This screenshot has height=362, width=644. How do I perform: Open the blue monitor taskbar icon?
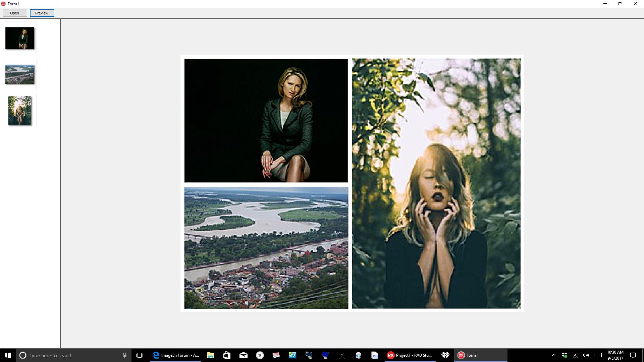(325, 355)
